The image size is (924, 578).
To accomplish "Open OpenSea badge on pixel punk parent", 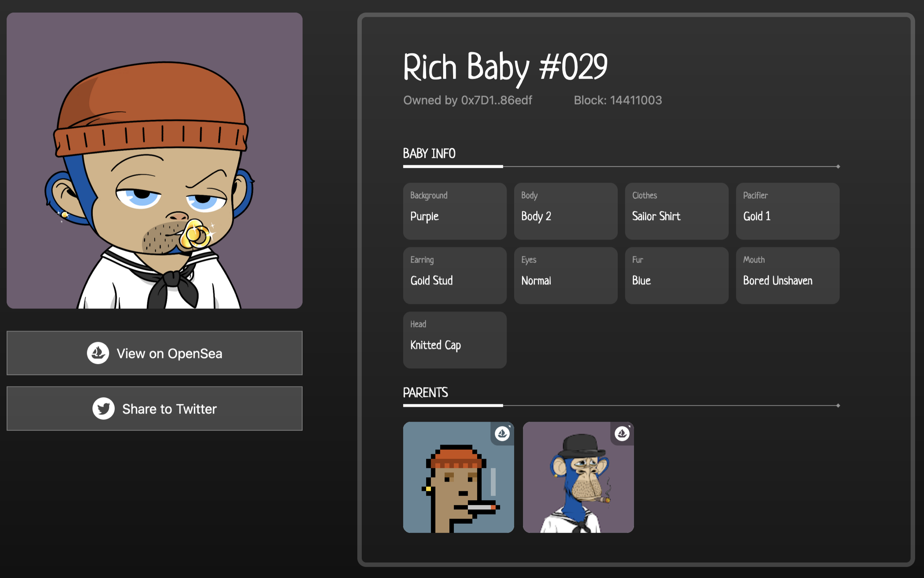I will [x=502, y=433].
